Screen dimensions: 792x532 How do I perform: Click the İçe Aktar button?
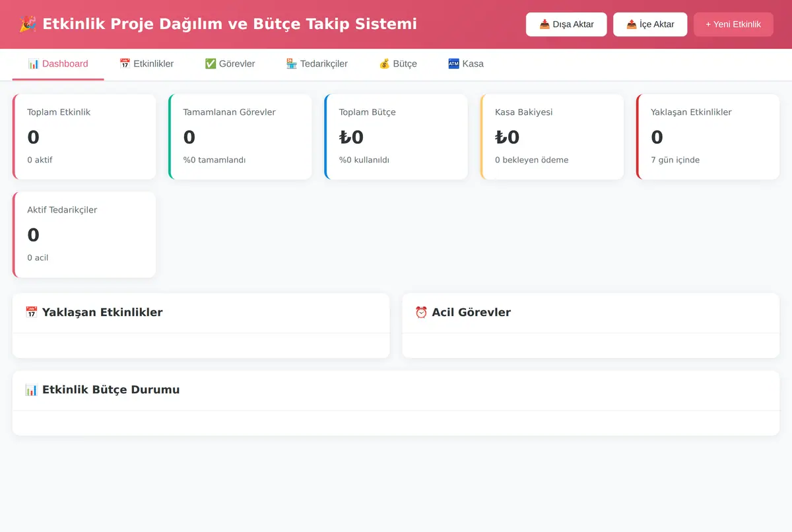(x=650, y=24)
